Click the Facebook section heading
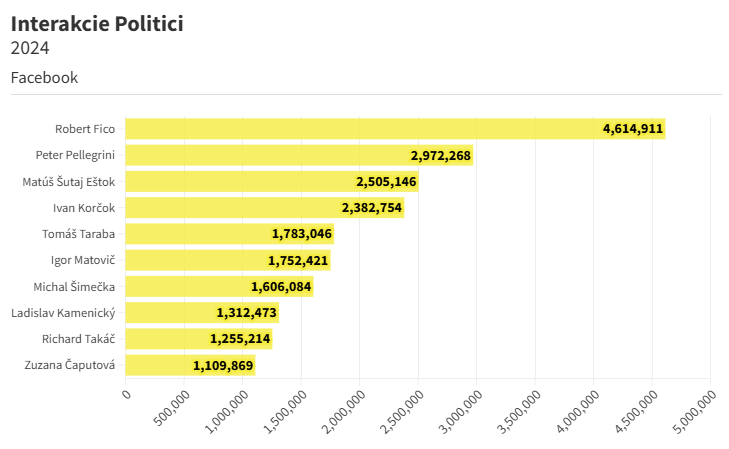 [x=44, y=78]
